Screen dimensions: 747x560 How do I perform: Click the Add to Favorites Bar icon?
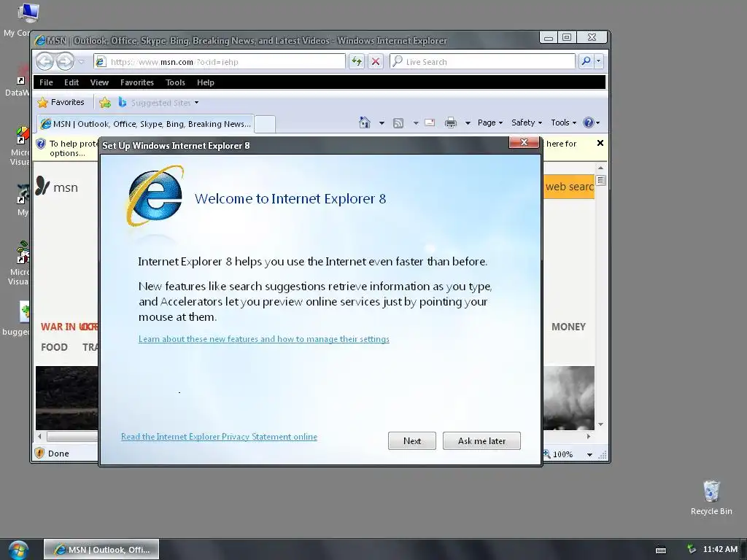pos(105,102)
